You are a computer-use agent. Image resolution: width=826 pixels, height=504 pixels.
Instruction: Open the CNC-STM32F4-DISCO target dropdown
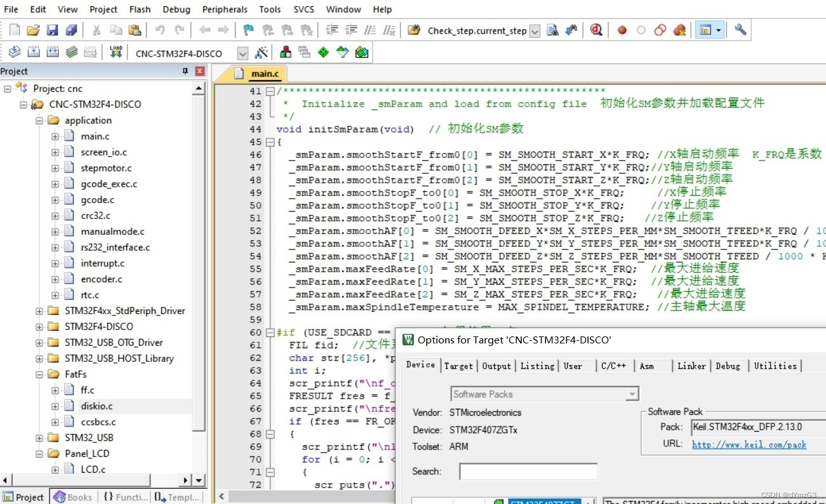(243, 53)
